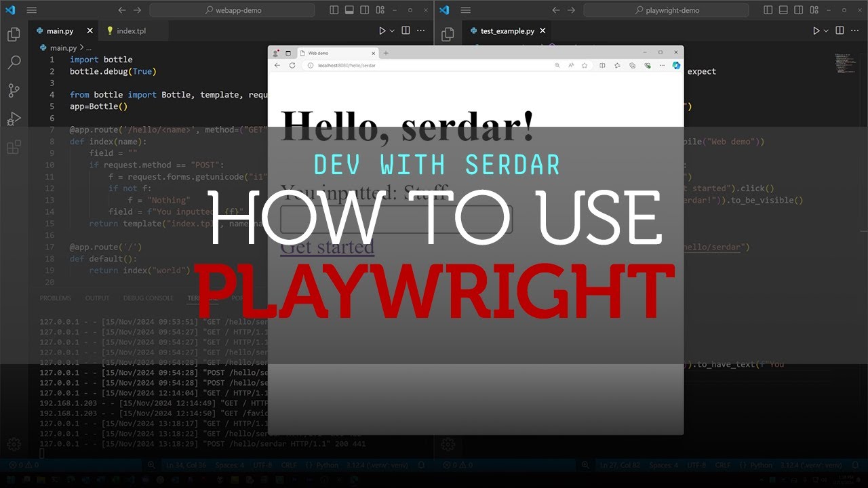
Task: Go back in playwright-demo title bar
Action: tap(556, 10)
